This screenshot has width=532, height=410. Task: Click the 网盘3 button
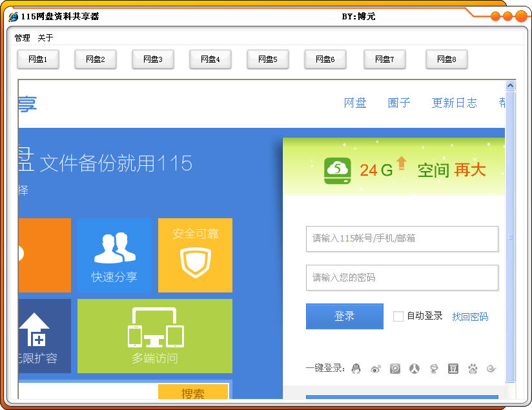(x=152, y=59)
